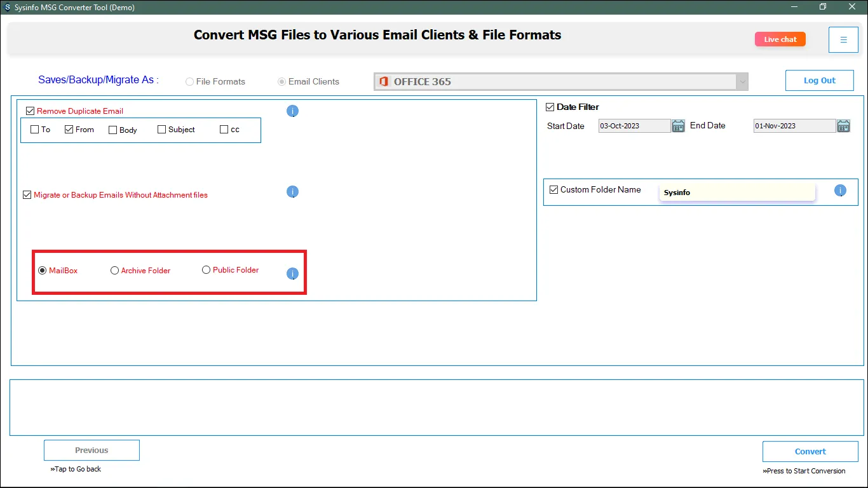
Task: Close the Sysinfo MSG Converter window
Action: (x=852, y=7)
